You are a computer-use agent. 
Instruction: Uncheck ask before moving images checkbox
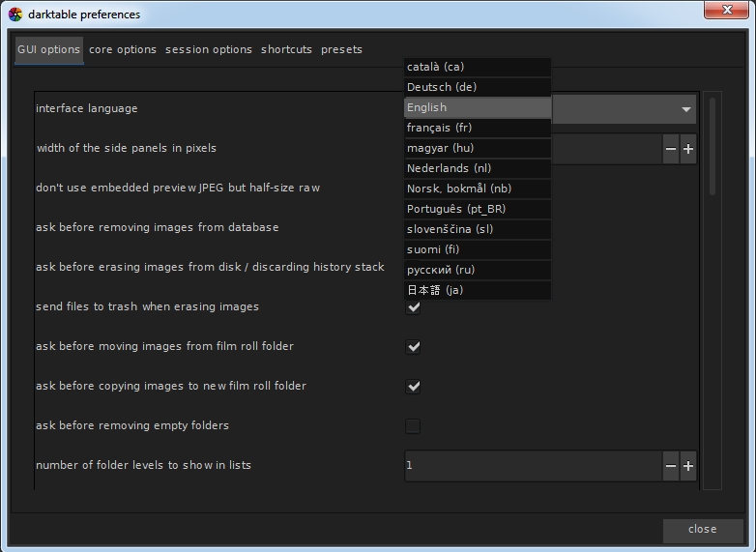point(413,347)
